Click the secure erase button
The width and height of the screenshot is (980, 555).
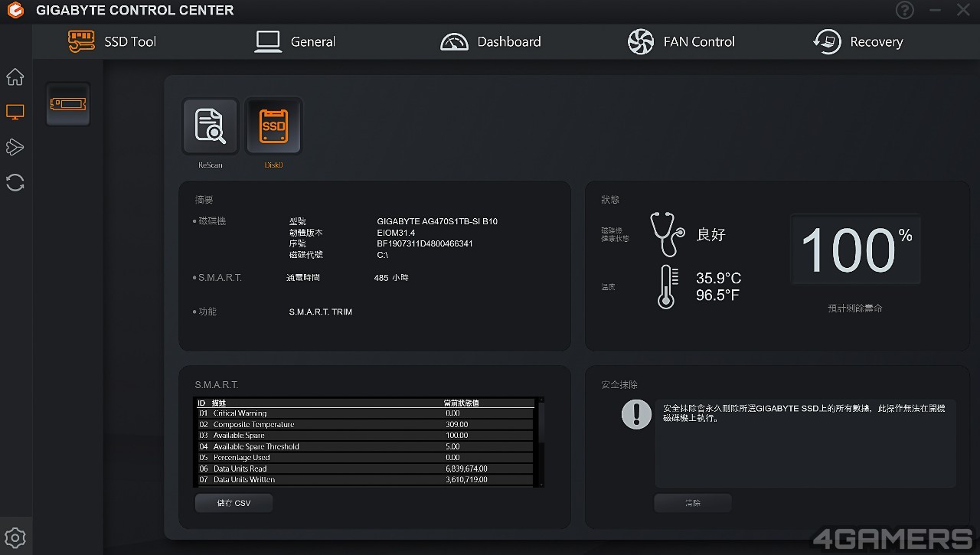[693, 503]
